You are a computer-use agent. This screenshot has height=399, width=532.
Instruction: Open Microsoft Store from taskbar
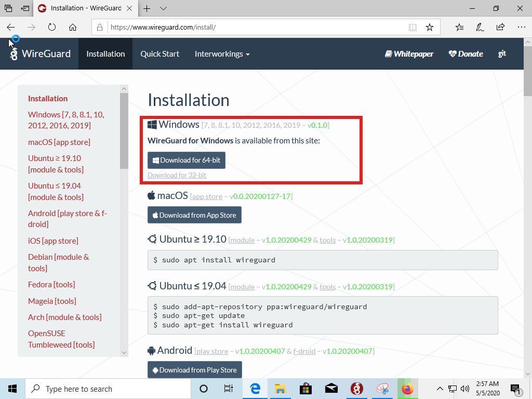[305, 389]
